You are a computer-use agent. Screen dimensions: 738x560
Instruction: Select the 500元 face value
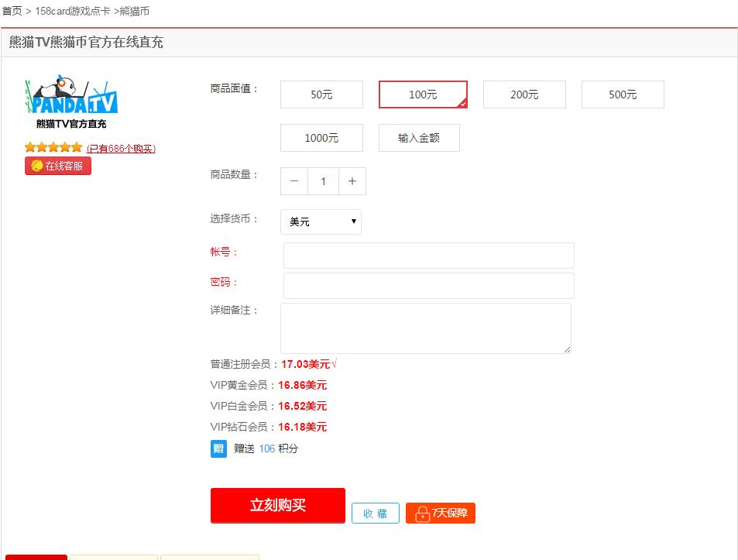tap(623, 94)
